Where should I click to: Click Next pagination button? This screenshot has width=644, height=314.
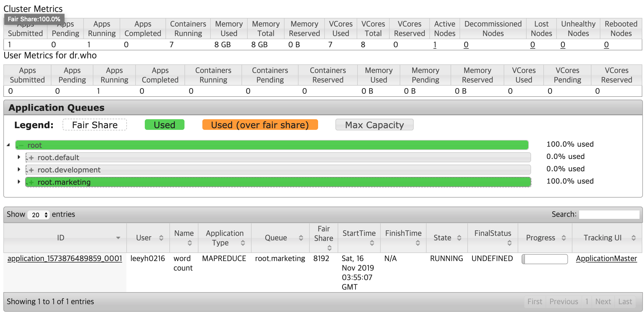pyautogui.click(x=603, y=302)
